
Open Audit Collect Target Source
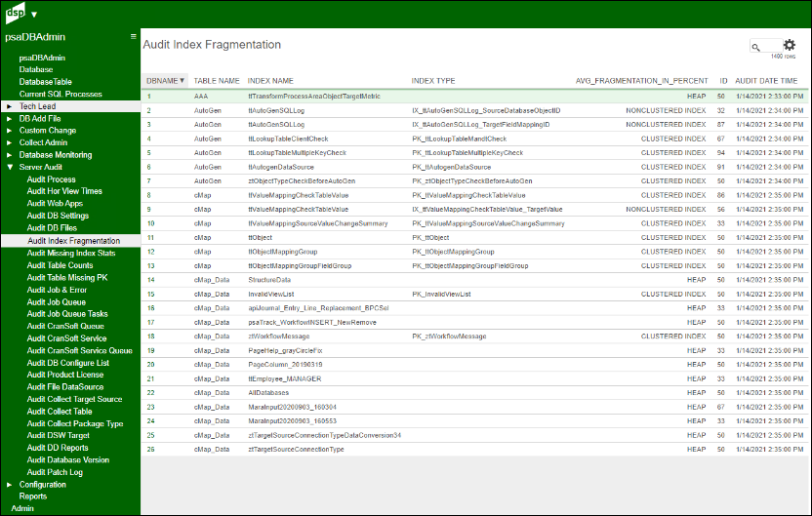(x=74, y=399)
